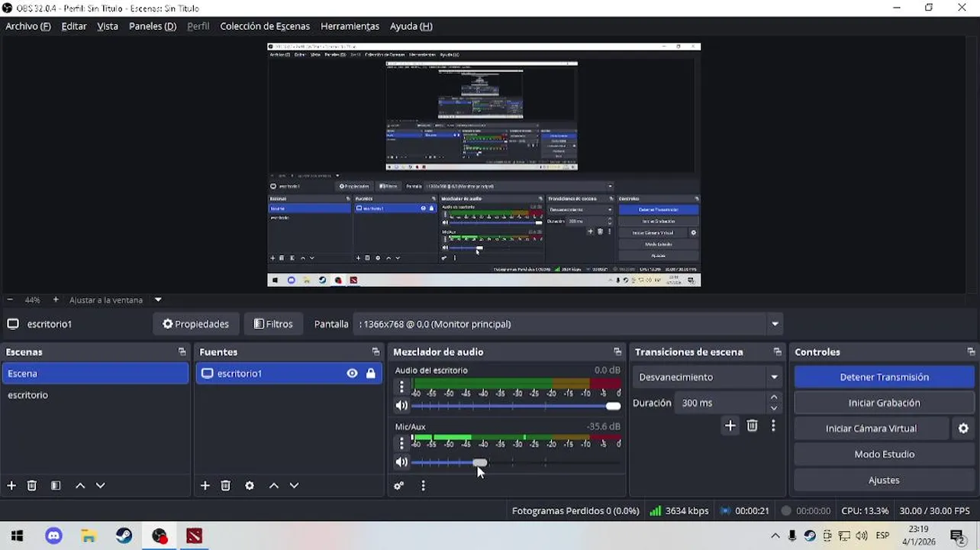This screenshot has width=980, height=550.
Task: Open the Ajustar a la ventana zoom dropdown
Action: coord(158,300)
